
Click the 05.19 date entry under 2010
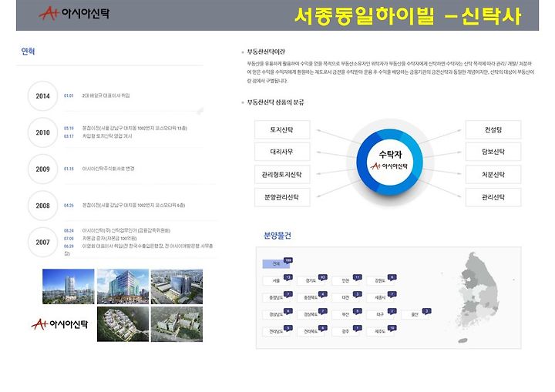point(69,128)
